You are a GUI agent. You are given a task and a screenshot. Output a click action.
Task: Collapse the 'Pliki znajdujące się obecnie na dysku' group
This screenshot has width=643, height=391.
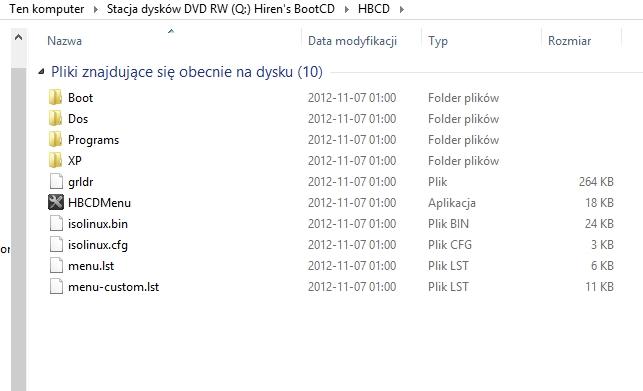(x=41, y=72)
